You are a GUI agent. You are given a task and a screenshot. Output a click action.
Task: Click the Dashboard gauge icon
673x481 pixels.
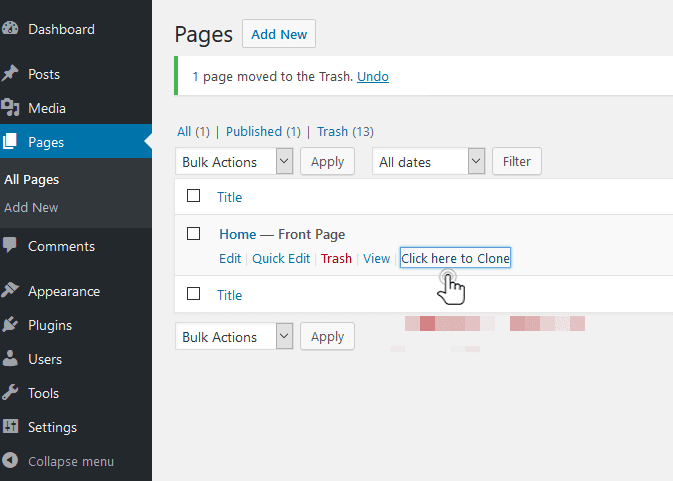[10, 29]
